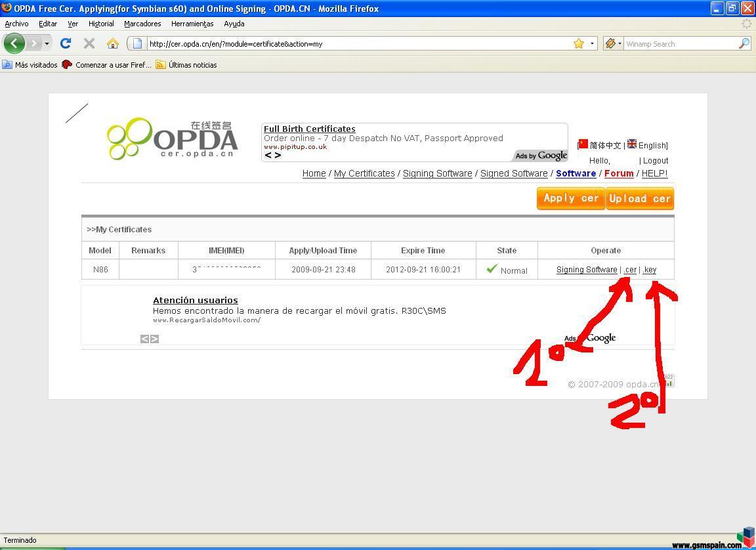
Task: Download the .cer file link
Action: click(x=630, y=270)
